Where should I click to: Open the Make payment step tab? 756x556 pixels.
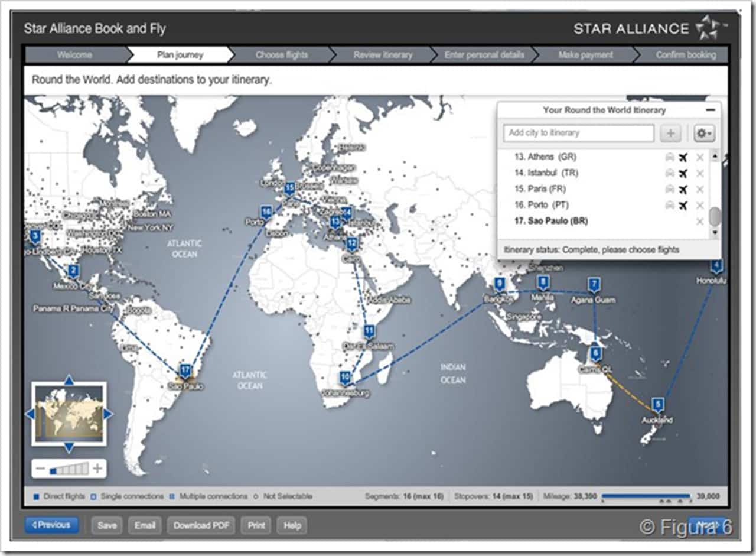(585, 55)
